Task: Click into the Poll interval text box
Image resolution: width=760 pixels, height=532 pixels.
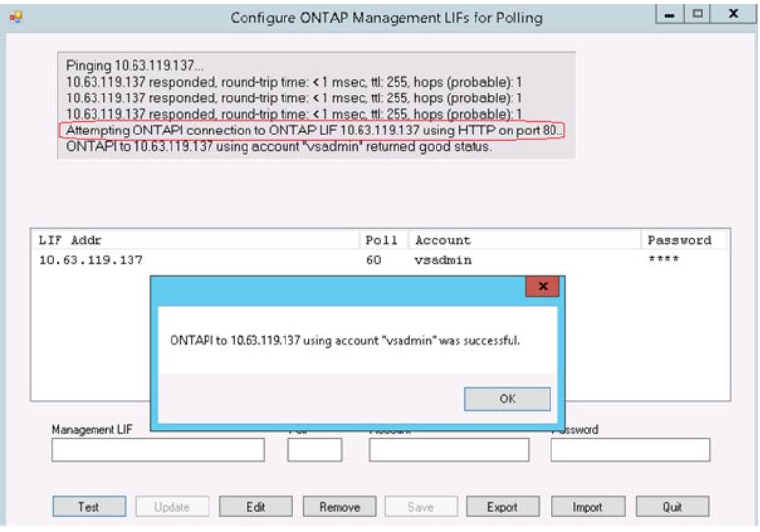Action: pyautogui.click(x=315, y=449)
